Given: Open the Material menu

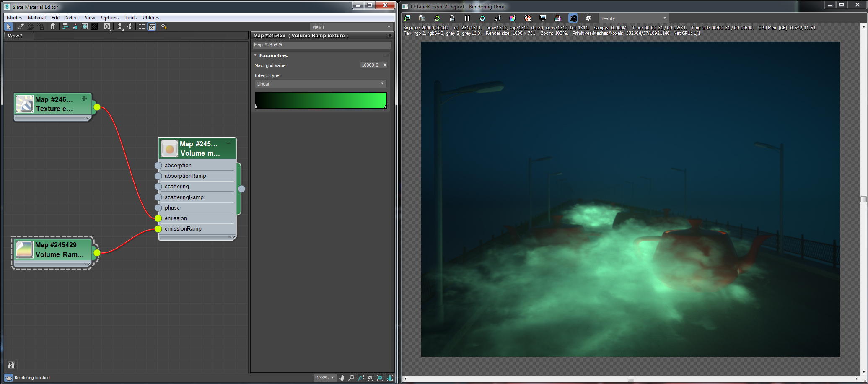Looking at the screenshot, I should (x=36, y=18).
